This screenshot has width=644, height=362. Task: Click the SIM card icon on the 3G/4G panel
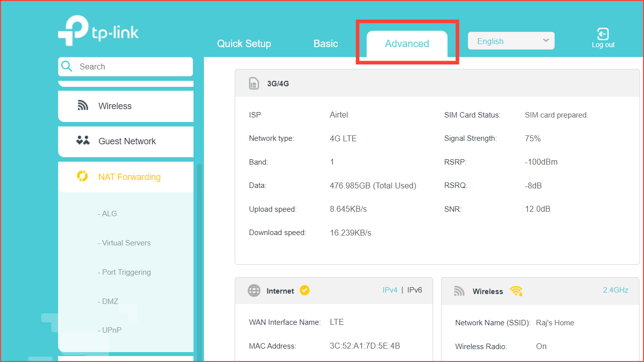[x=254, y=83]
